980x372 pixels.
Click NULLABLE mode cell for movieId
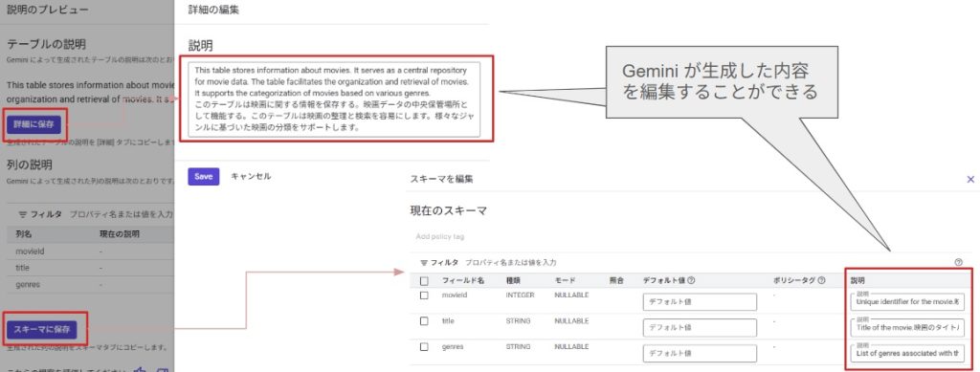(x=571, y=295)
